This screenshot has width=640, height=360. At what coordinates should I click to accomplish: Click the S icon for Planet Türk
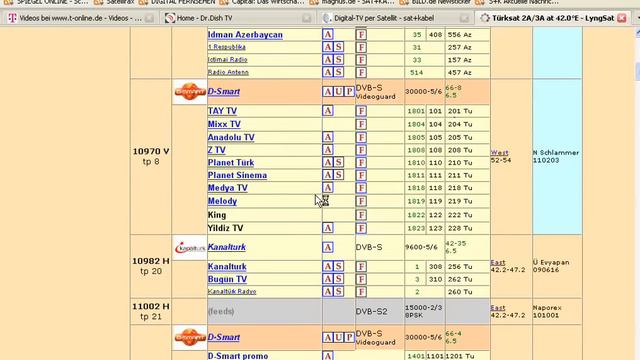coord(338,162)
